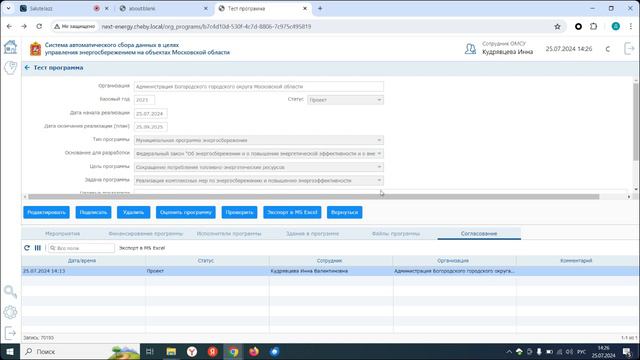Sort by the Организация column header
This screenshot has height=360, width=640.
tap(453, 260)
